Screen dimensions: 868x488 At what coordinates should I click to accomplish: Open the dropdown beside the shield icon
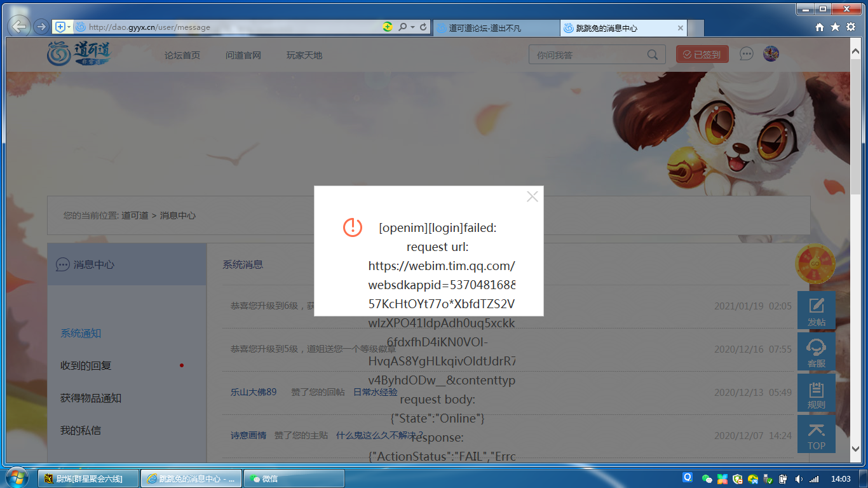[69, 27]
